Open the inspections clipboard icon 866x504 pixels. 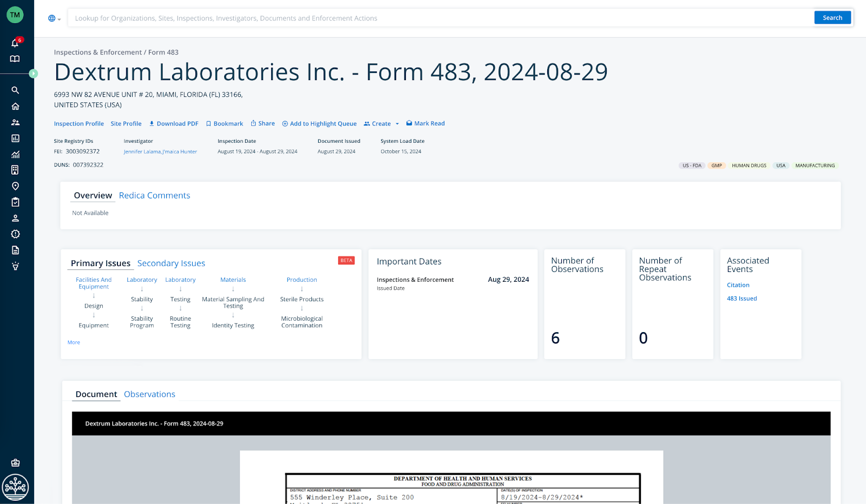click(15, 202)
